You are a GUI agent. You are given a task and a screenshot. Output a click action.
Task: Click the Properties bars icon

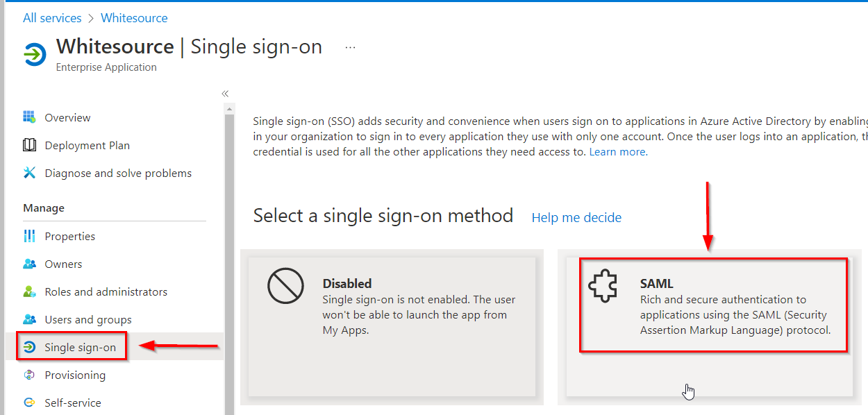[29, 236]
